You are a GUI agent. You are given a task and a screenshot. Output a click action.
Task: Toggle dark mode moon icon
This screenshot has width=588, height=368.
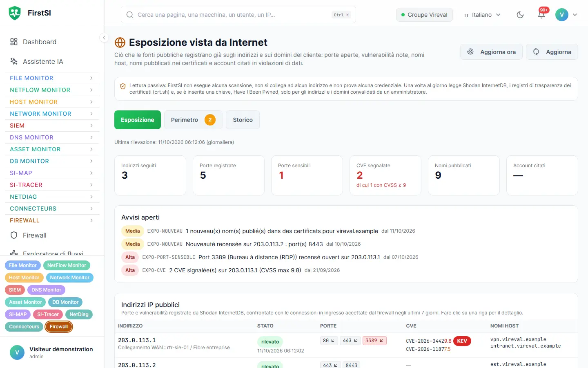pos(520,15)
